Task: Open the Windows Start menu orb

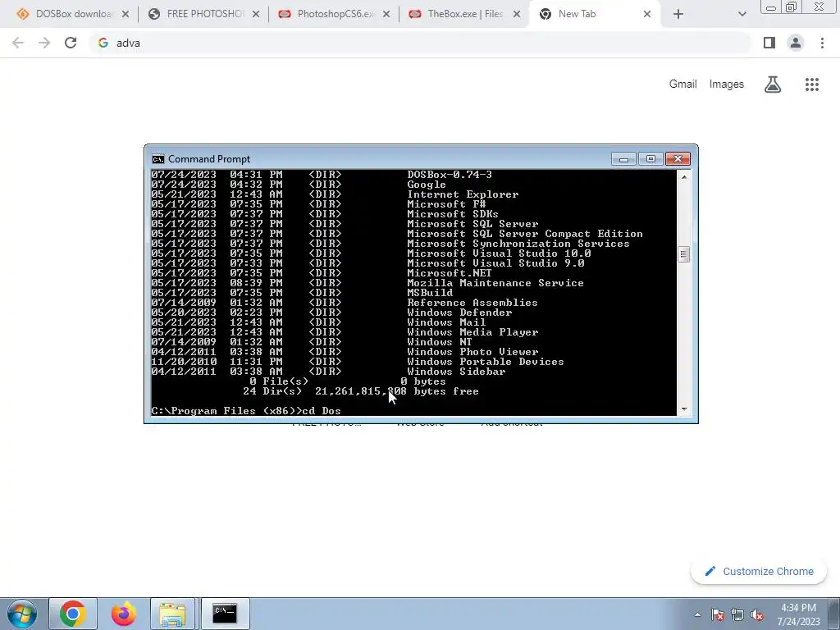Action: pyautogui.click(x=22, y=614)
